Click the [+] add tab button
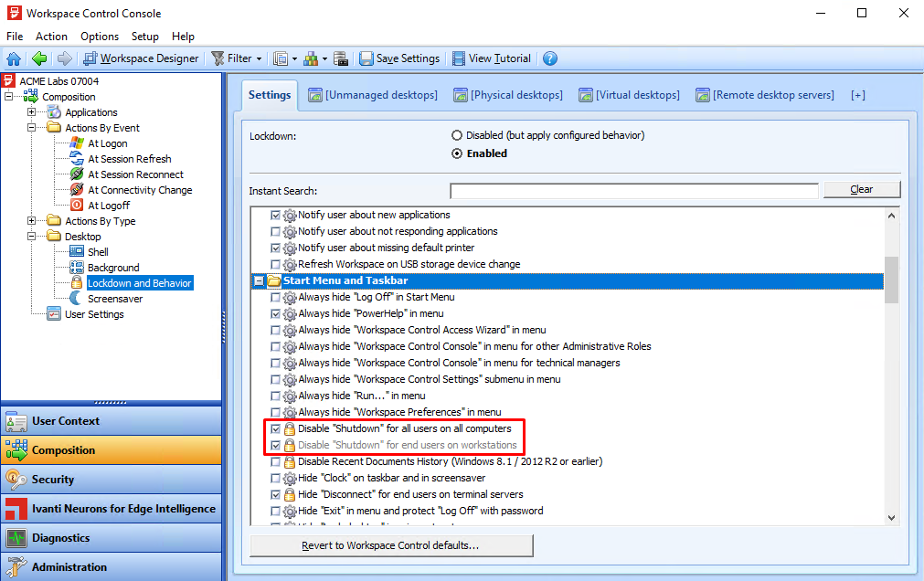Image resolution: width=924 pixels, height=581 pixels. tap(858, 95)
